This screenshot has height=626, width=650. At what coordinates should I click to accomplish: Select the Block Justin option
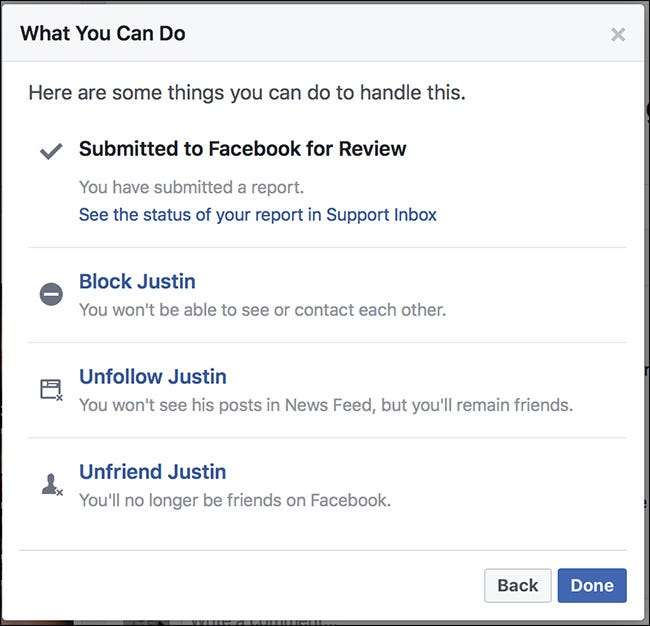point(137,282)
